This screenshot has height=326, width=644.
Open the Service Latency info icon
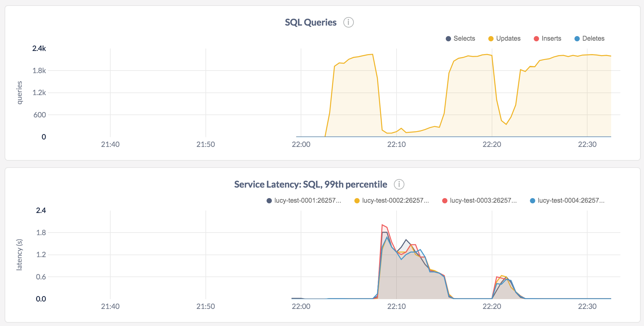[x=399, y=184]
